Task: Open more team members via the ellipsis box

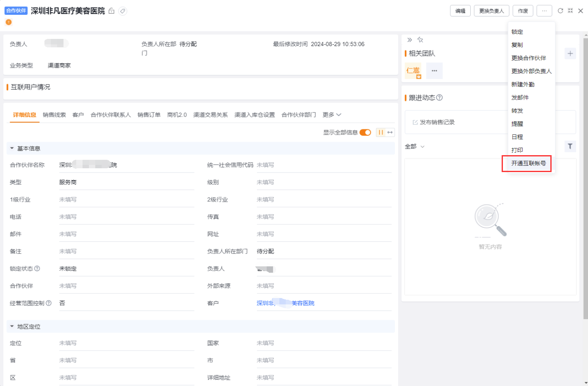Action: tap(434, 71)
